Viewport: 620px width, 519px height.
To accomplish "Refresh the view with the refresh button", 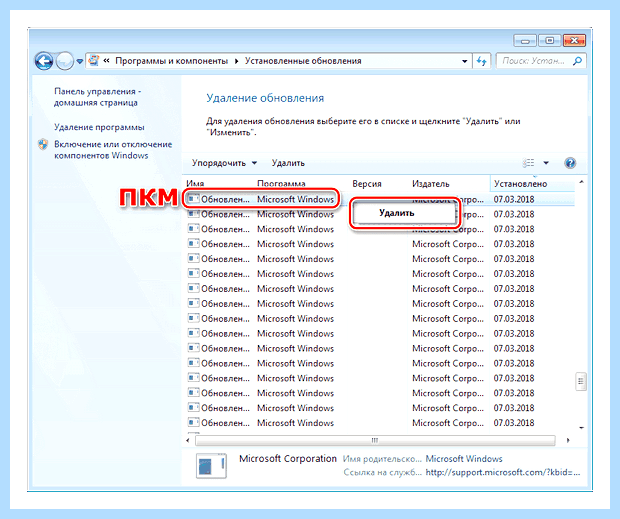I will 481,61.
